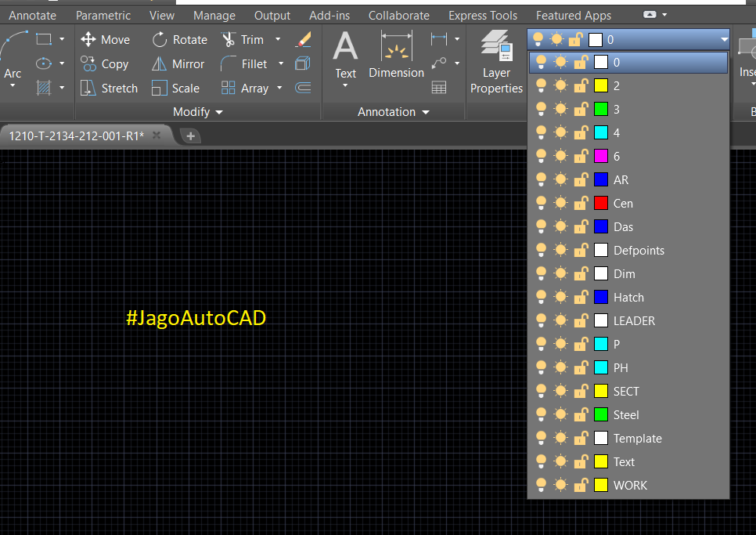The height and width of the screenshot is (535, 756).
Task: Freeze the Hatch layer
Action: 560,297
